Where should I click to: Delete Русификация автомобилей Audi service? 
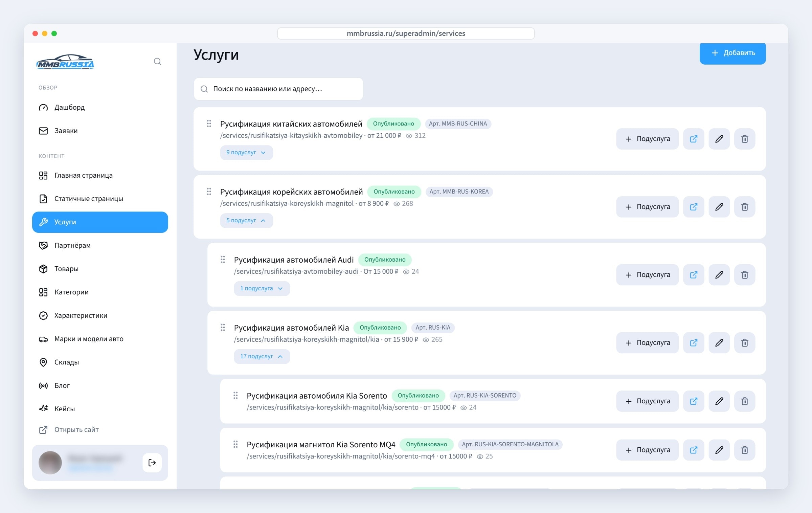[745, 275]
